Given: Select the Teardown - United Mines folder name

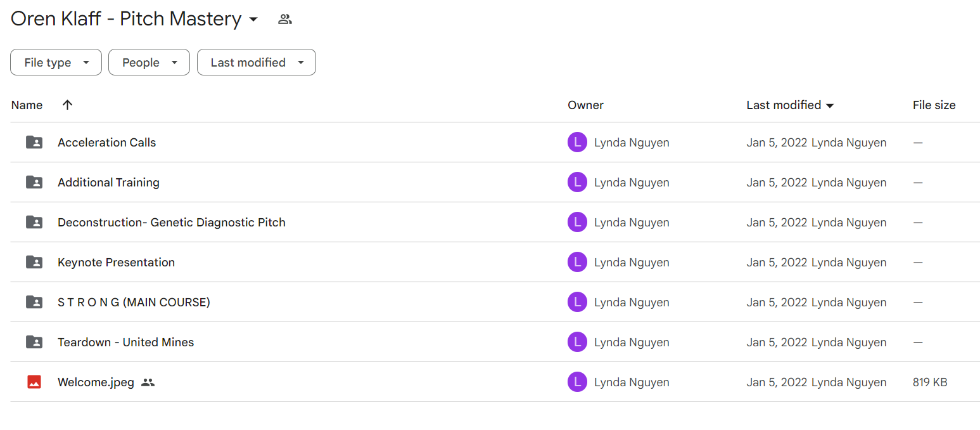Looking at the screenshot, I should coord(125,342).
